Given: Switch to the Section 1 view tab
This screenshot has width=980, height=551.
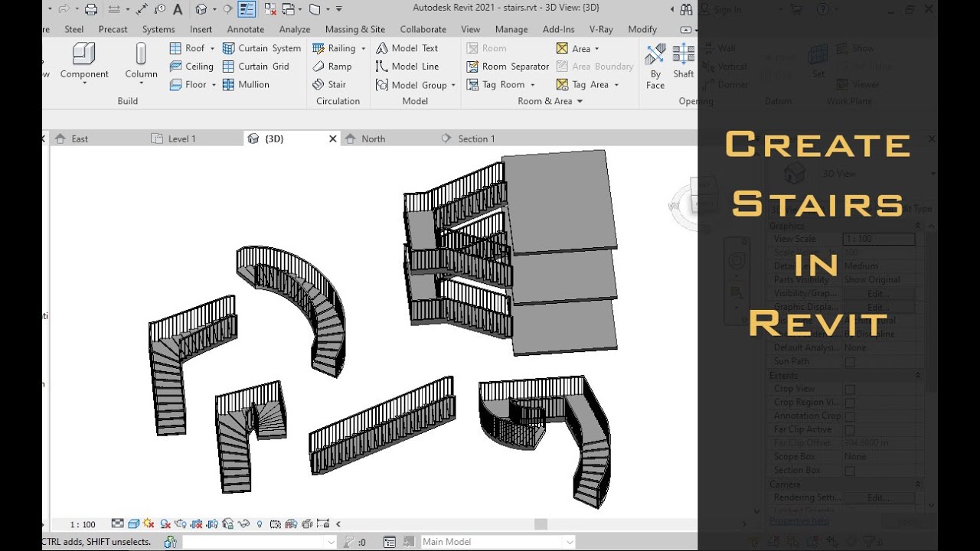Looking at the screenshot, I should (476, 139).
